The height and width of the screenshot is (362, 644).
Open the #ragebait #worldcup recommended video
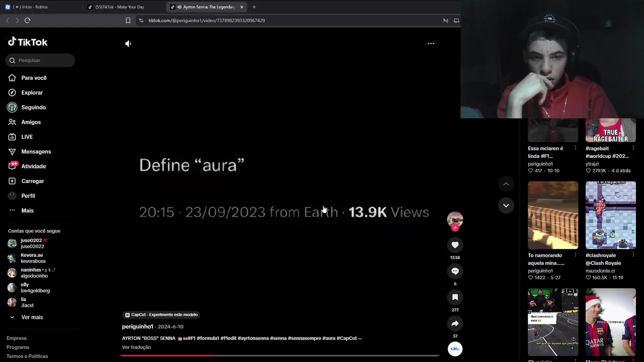coord(611,131)
